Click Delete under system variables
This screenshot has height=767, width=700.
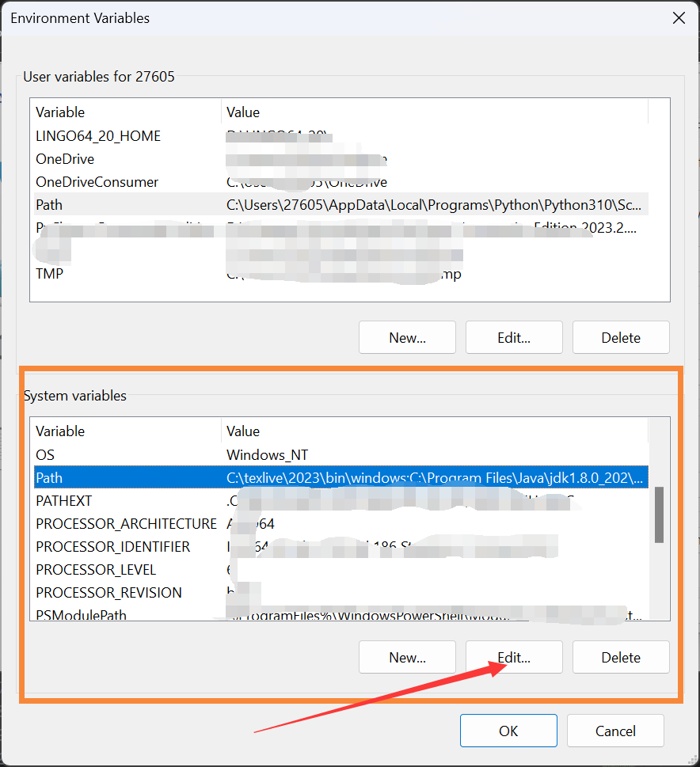click(621, 658)
